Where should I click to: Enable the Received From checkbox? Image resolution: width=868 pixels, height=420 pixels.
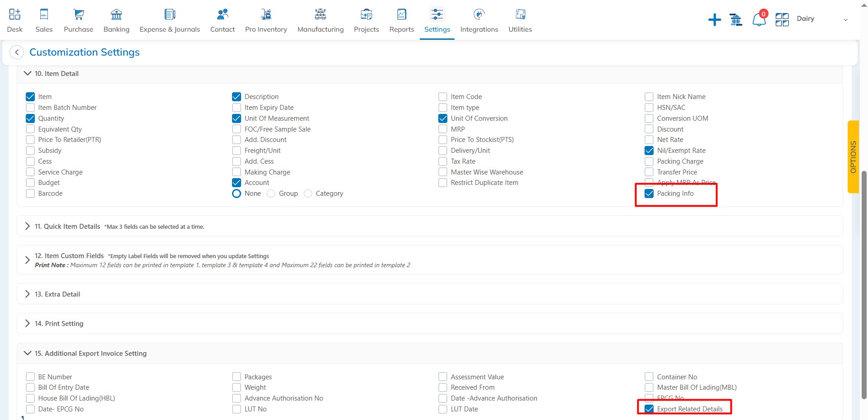click(x=443, y=387)
